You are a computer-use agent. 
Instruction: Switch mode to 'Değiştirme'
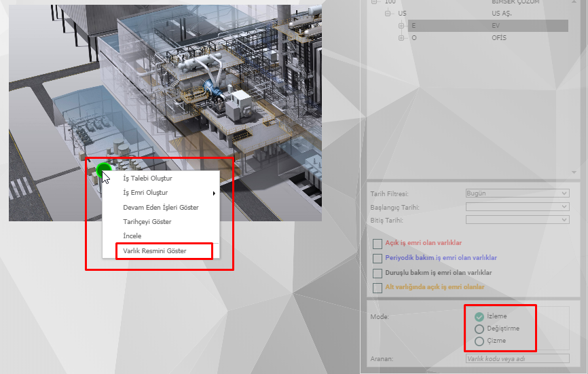(x=479, y=329)
